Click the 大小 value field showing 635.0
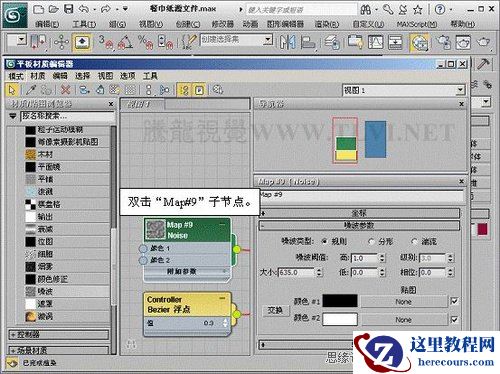 pyautogui.click(x=297, y=272)
